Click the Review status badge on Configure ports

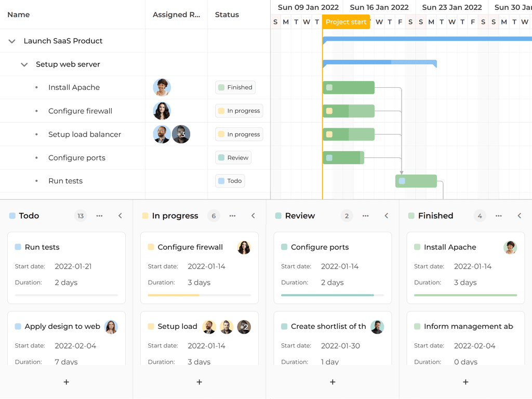click(233, 157)
